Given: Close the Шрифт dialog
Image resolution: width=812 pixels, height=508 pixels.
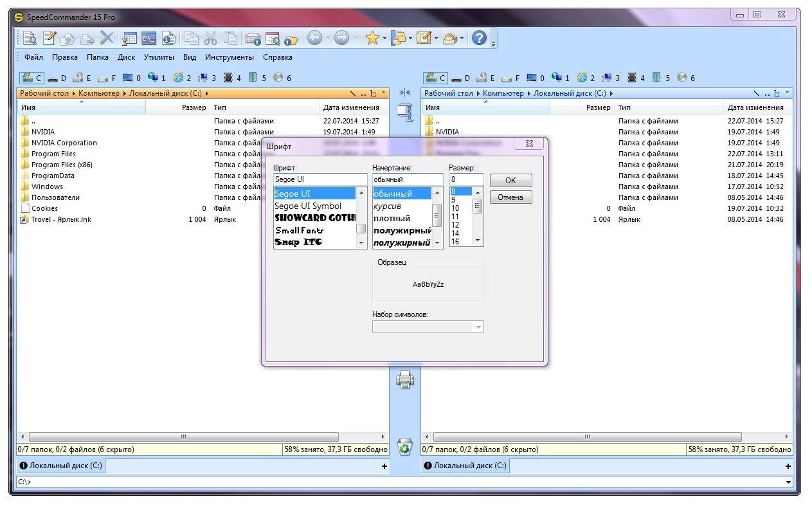Looking at the screenshot, I should coord(528,144).
